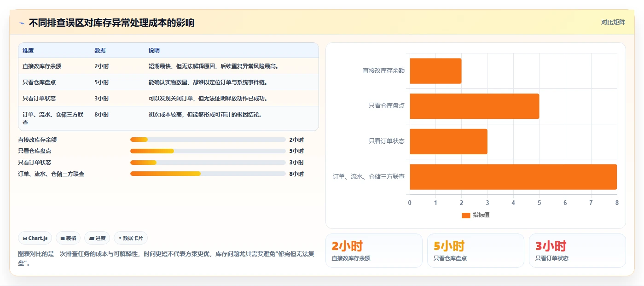
Task: Click the explanation starting 短期最快
Action: 214,66
